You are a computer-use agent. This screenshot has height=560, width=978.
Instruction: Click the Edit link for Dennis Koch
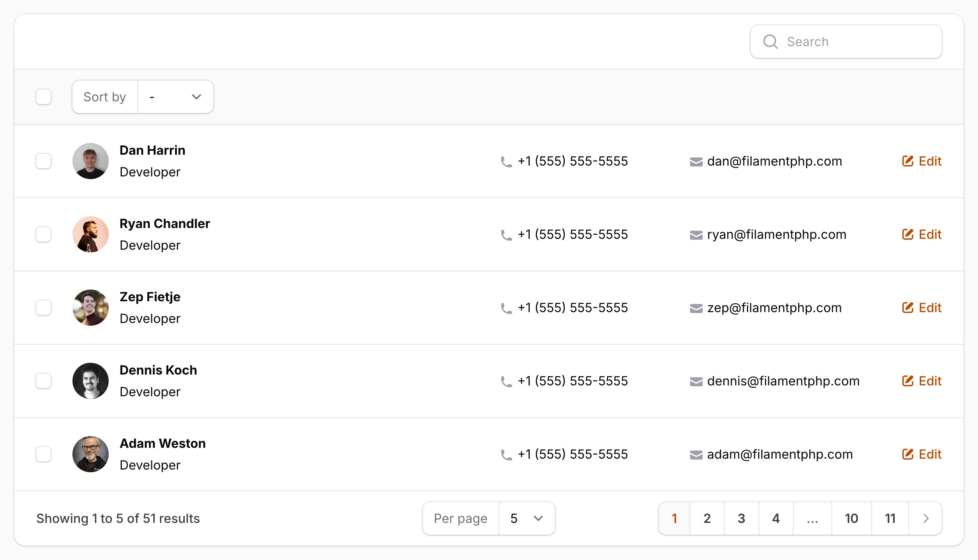(922, 381)
